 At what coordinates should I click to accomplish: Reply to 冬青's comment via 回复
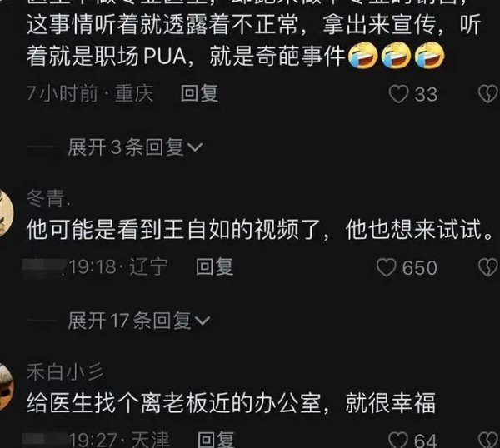(x=214, y=266)
